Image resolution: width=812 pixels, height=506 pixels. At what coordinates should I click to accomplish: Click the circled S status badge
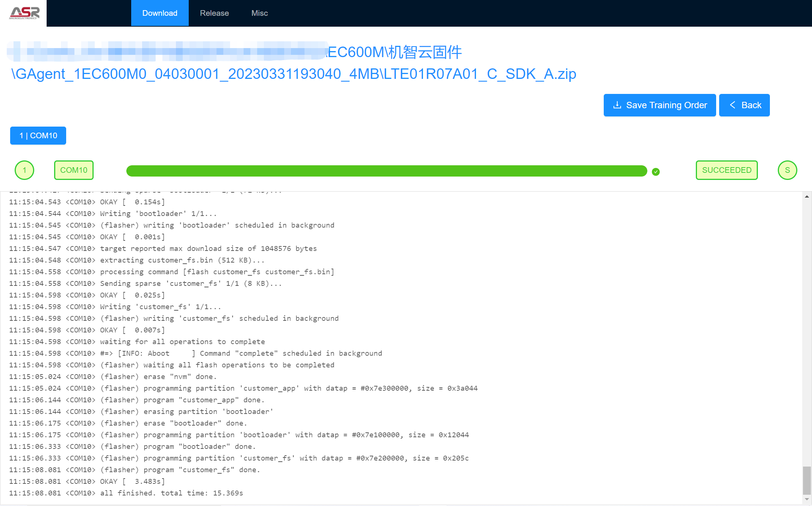pyautogui.click(x=787, y=170)
